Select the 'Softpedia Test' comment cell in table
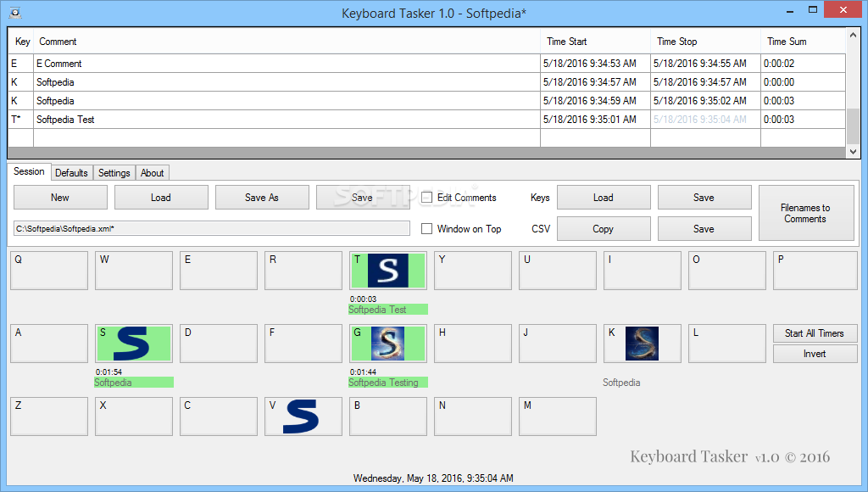Viewport: 868px width, 492px height. (287, 120)
